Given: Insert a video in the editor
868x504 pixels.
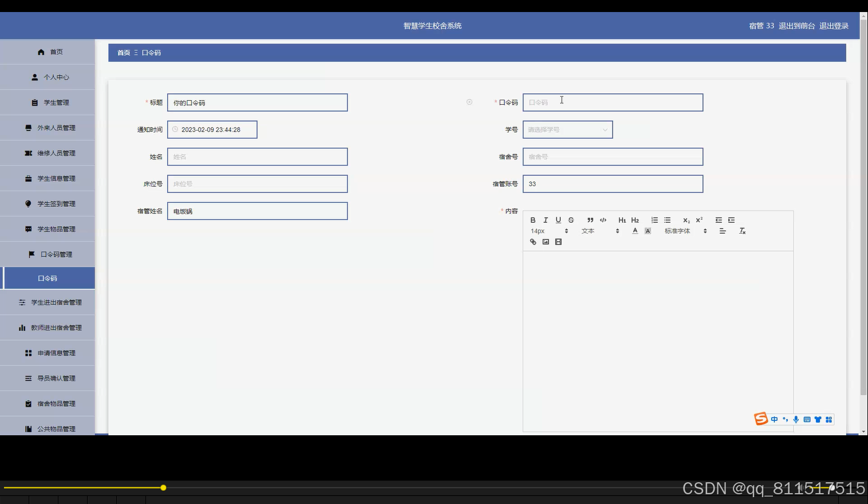Looking at the screenshot, I should 558,242.
